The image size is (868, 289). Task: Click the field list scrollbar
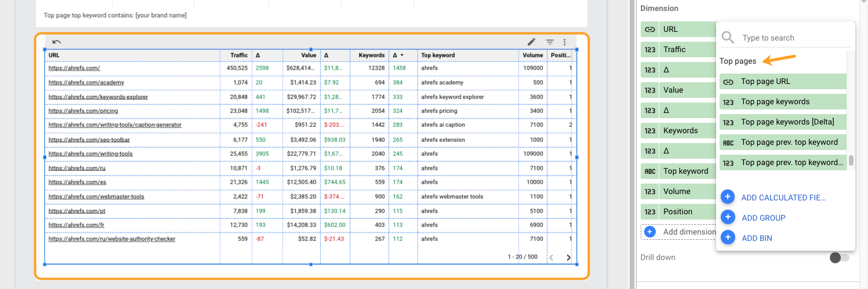coord(851,160)
